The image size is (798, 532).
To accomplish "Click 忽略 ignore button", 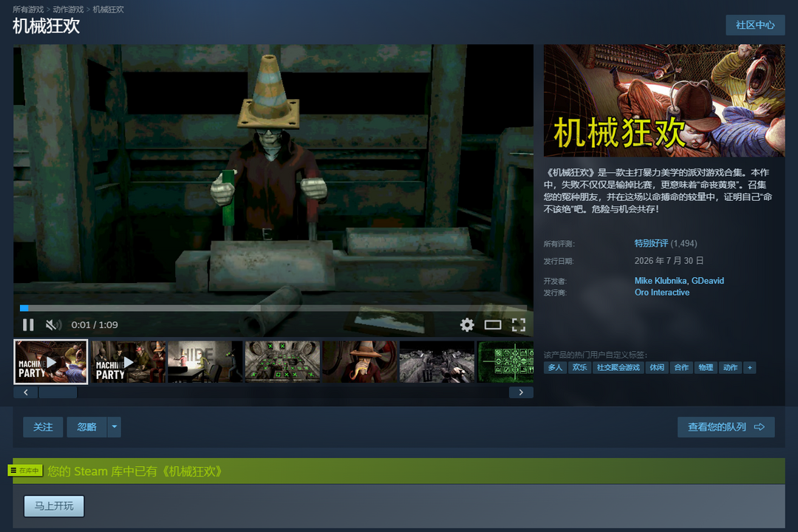I will [87, 427].
